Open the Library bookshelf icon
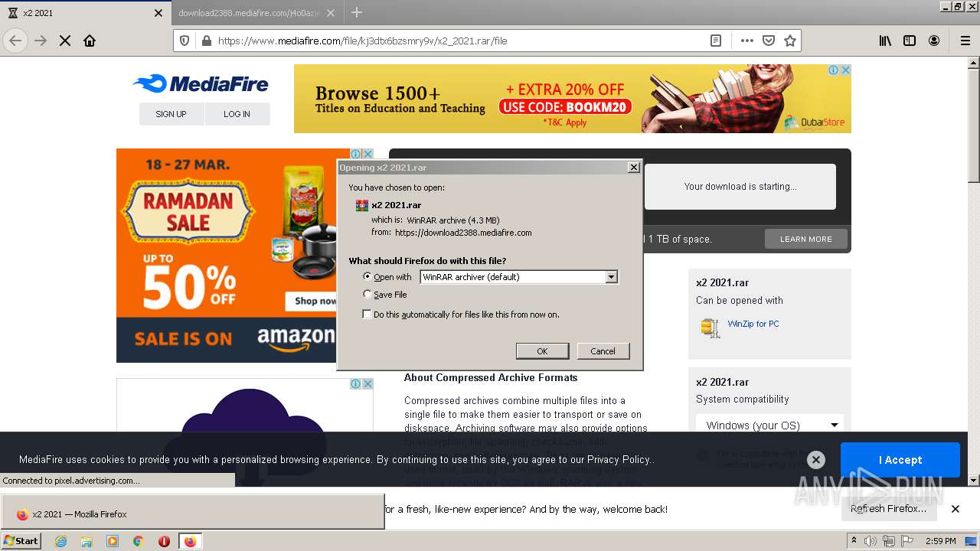 click(x=885, y=41)
